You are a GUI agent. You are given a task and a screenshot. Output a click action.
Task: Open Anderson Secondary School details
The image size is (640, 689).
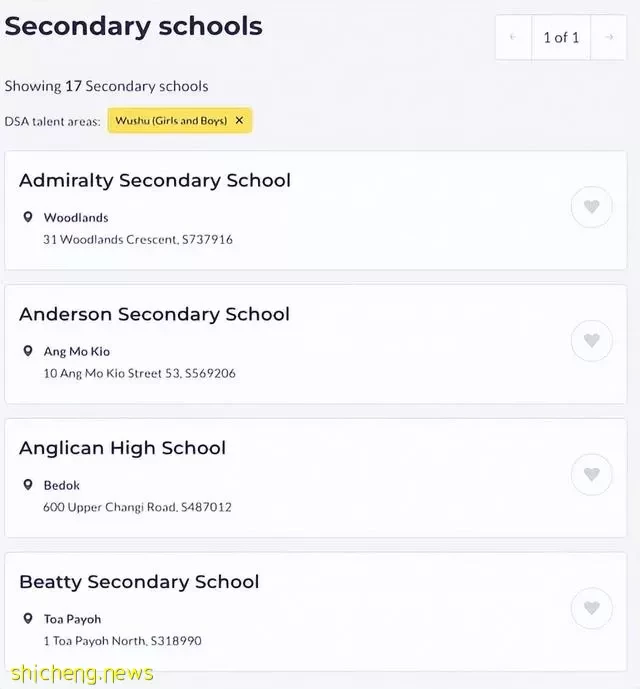point(154,314)
